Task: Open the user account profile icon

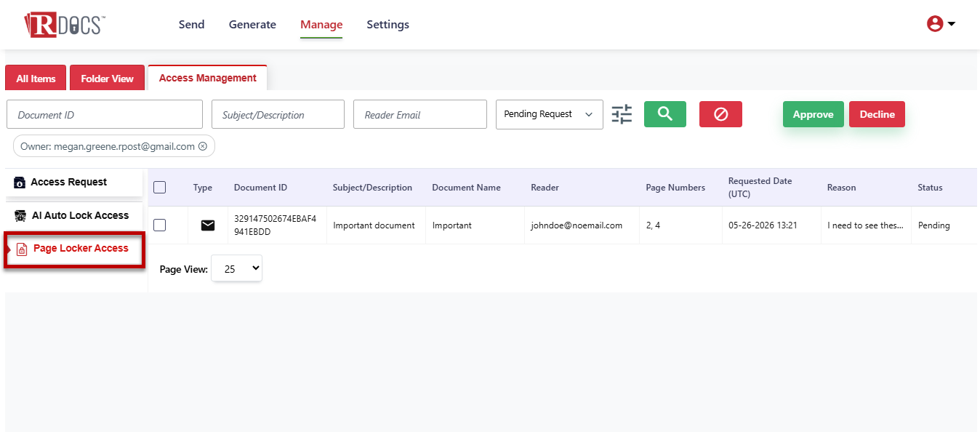Action: (935, 24)
